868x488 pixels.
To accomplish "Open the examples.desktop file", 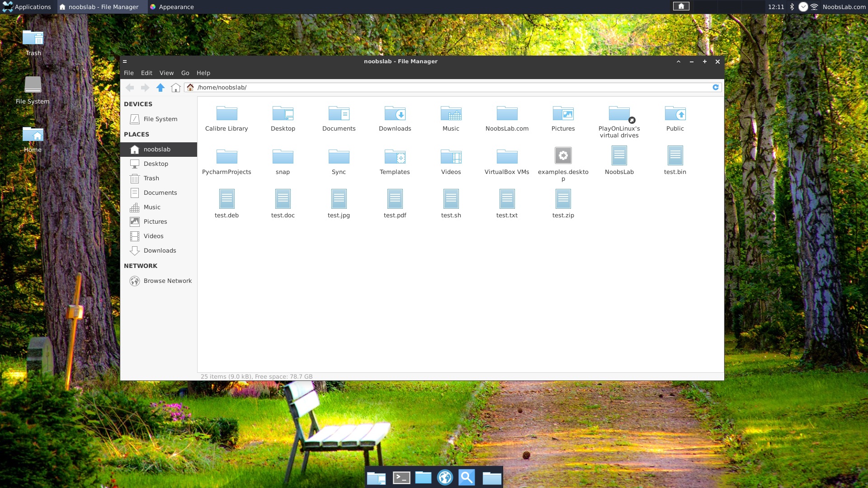I will click(x=563, y=155).
